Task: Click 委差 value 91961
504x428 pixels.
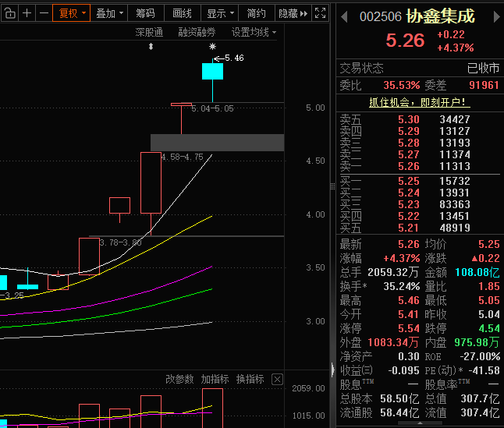Action: pos(484,85)
